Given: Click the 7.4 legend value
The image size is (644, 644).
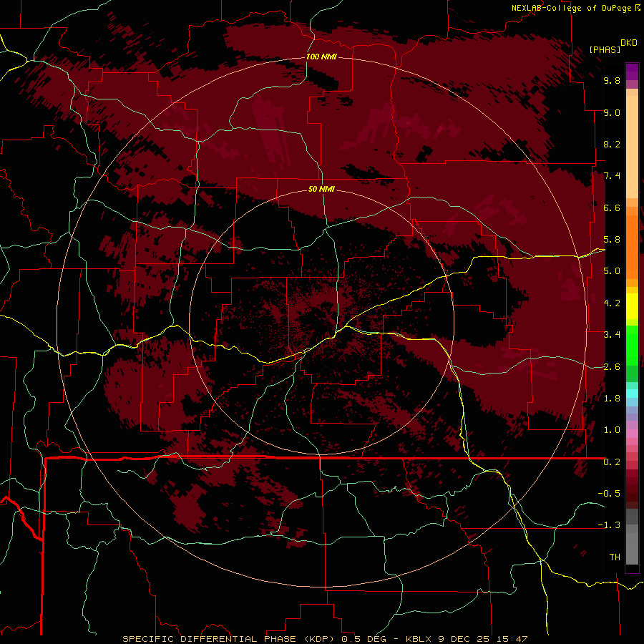Looking at the screenshot, I should (612, 176).
